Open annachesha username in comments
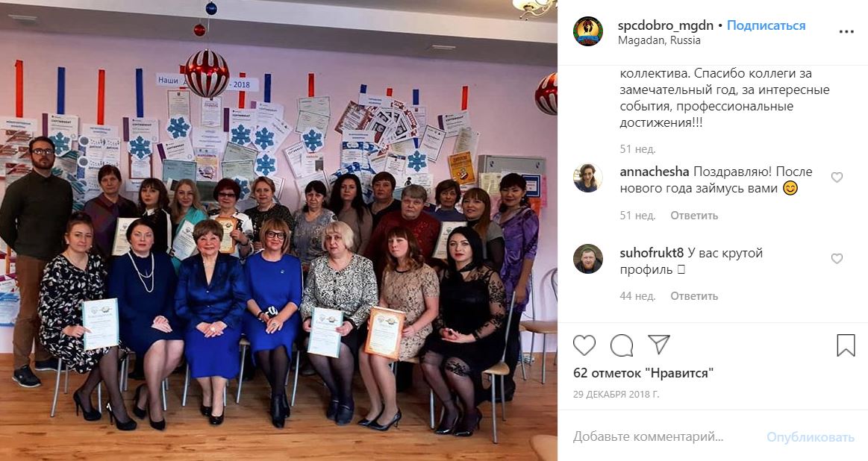Screen dimensions: 868x461 pos(655,172)
